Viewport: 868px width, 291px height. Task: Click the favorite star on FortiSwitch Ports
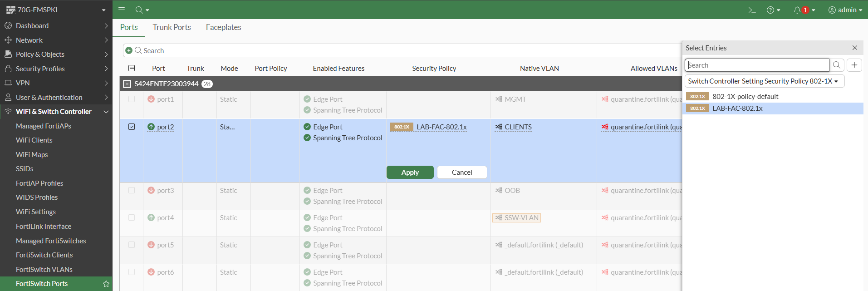[x=106, y=284]
